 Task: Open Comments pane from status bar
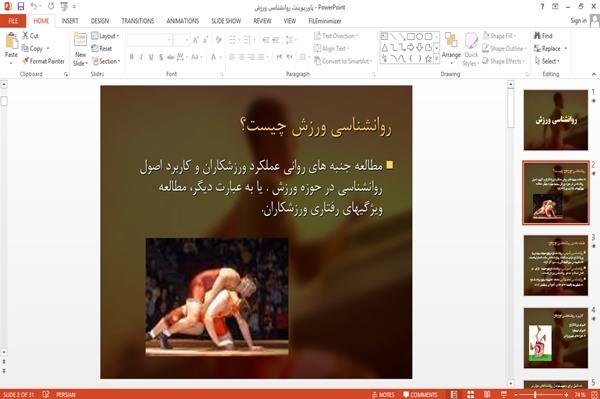tap(420, 394)
